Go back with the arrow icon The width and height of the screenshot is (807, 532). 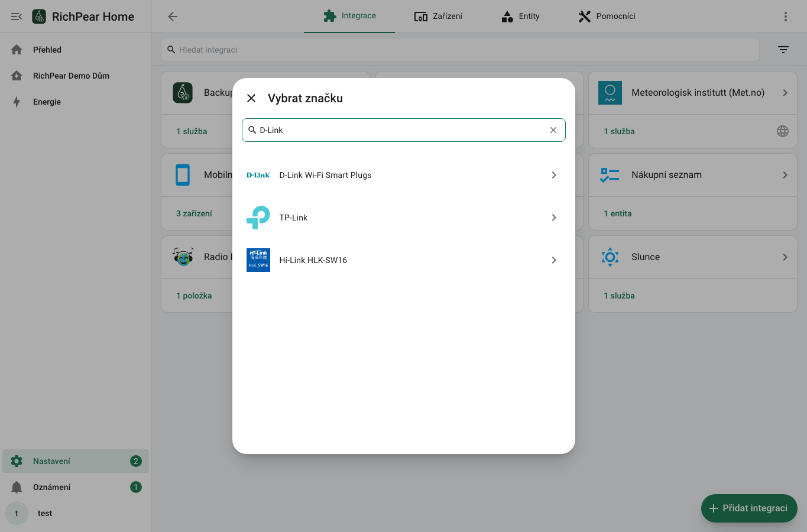click(173, 17)
